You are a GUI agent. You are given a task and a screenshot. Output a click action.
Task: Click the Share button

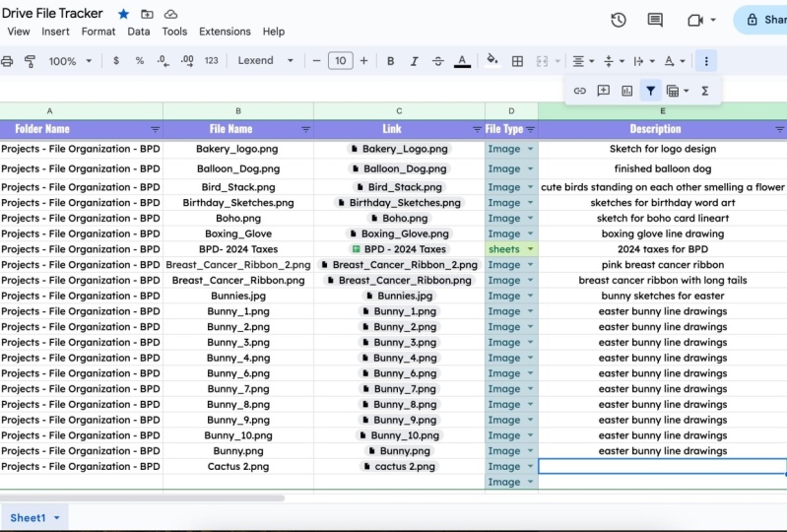click(x=763, y=20)
